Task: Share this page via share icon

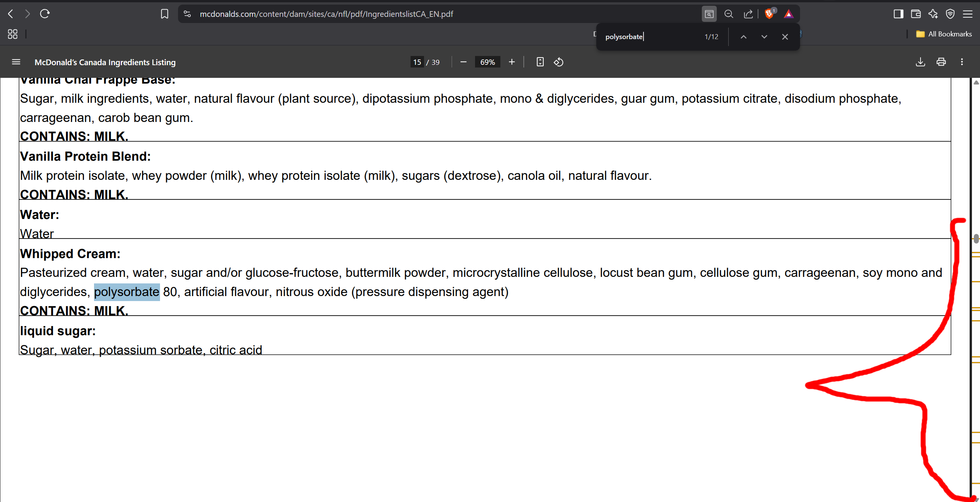Action: [x=748, y=14]
